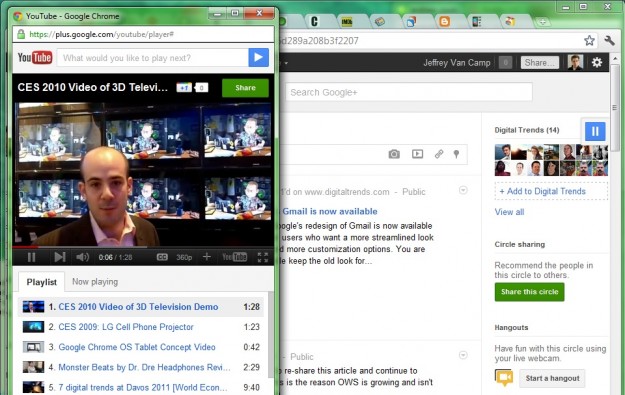Image resolution: width=625 pixels, height=395 pixels.
Task: Skip to next video in player
Action: coord(60,257)
